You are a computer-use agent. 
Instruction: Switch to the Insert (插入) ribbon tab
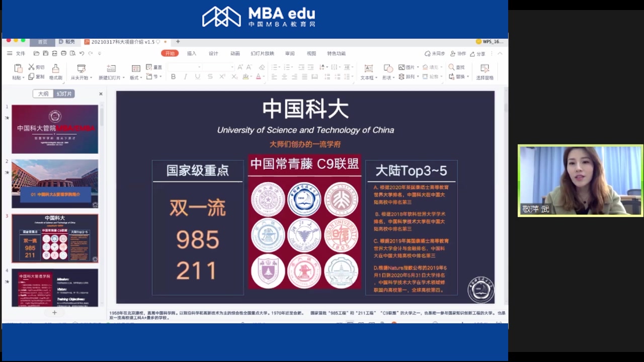pyautogui.click(x=192, y=53)
